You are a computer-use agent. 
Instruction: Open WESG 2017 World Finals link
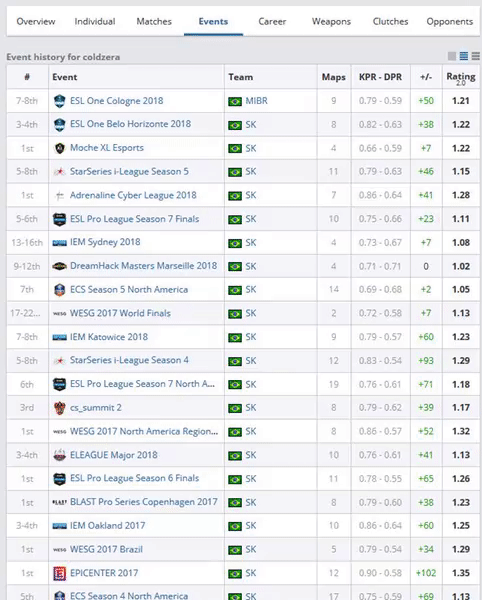pos(120,314)
